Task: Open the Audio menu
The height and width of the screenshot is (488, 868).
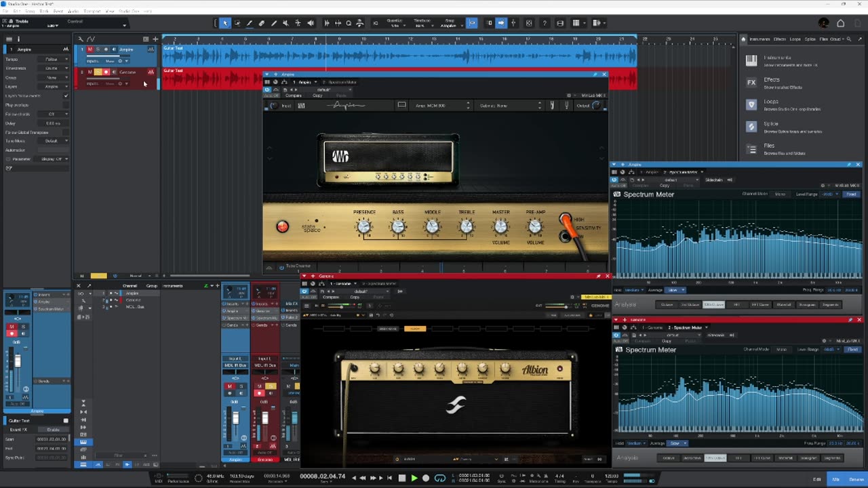Action: (x=73, y=12)
